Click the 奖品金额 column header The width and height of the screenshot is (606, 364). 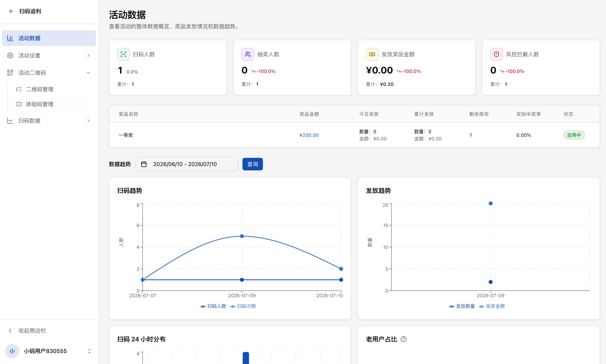click(309, 114)
